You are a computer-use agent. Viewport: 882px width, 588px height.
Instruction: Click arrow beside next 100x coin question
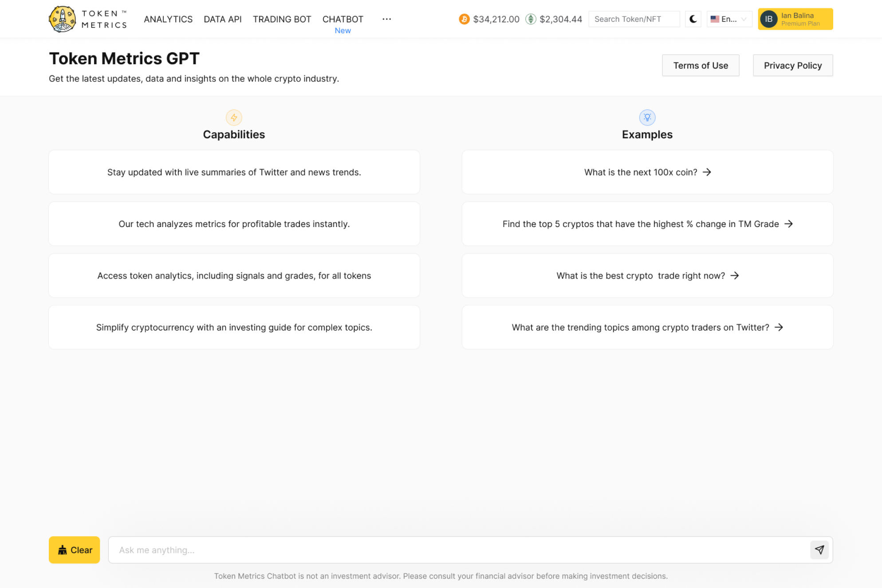click(x=707, y=172)
